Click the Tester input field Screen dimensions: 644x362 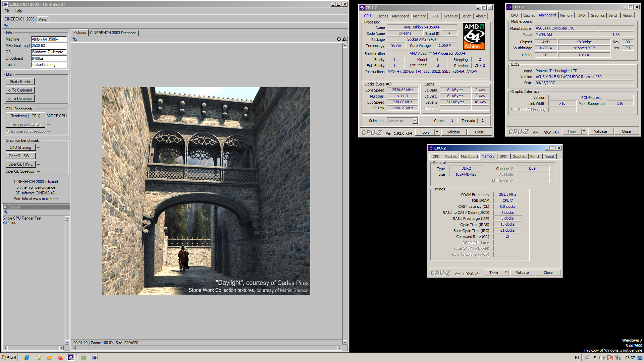click(x=49, y=65)
